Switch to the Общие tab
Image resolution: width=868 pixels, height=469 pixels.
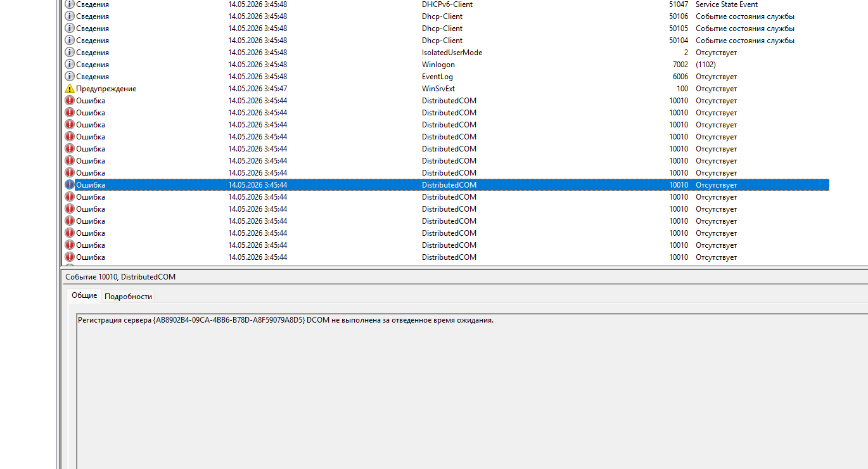tap(84, 296)
